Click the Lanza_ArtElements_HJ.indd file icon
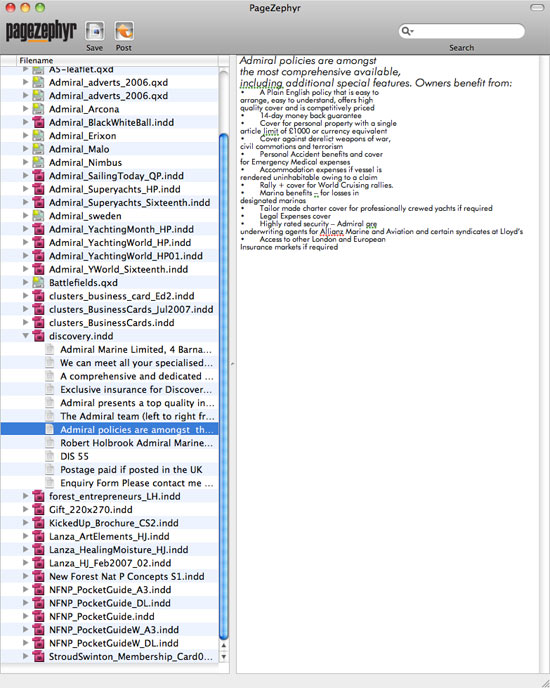 pos(39,536)
